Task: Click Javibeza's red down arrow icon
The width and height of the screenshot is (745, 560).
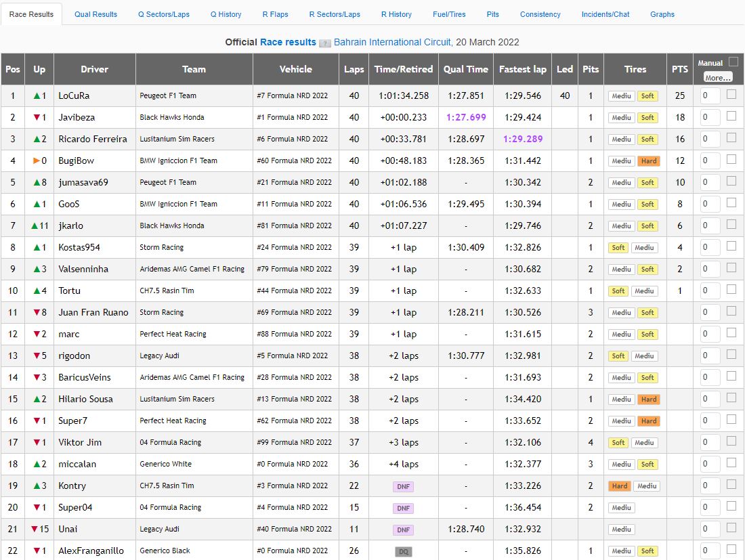Action: (37, 117)
